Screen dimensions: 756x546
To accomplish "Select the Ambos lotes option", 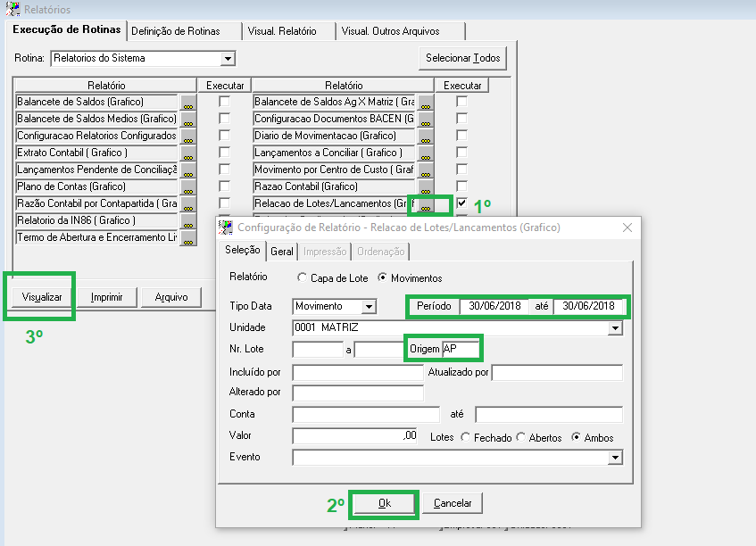I will [x=576, y=437].
